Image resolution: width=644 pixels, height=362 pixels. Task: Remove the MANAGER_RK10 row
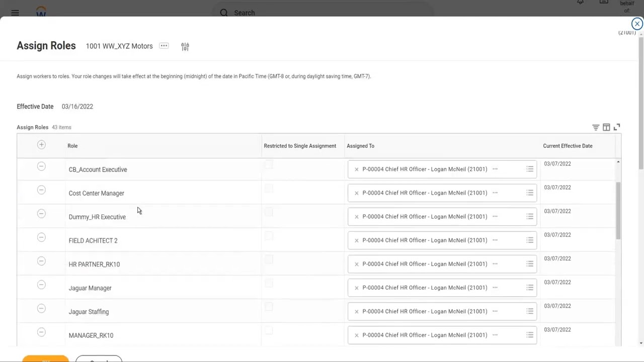pos(41,332)
